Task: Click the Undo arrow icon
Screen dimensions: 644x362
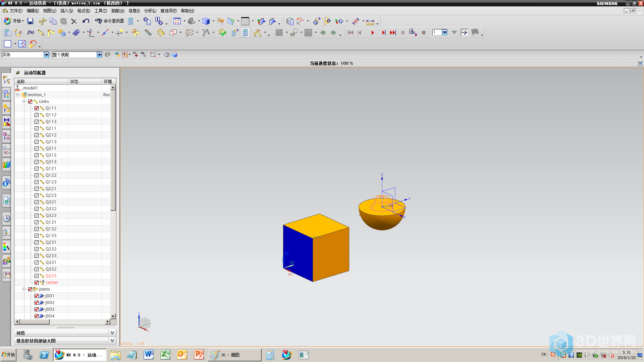Action: click(x=86, y=21)
